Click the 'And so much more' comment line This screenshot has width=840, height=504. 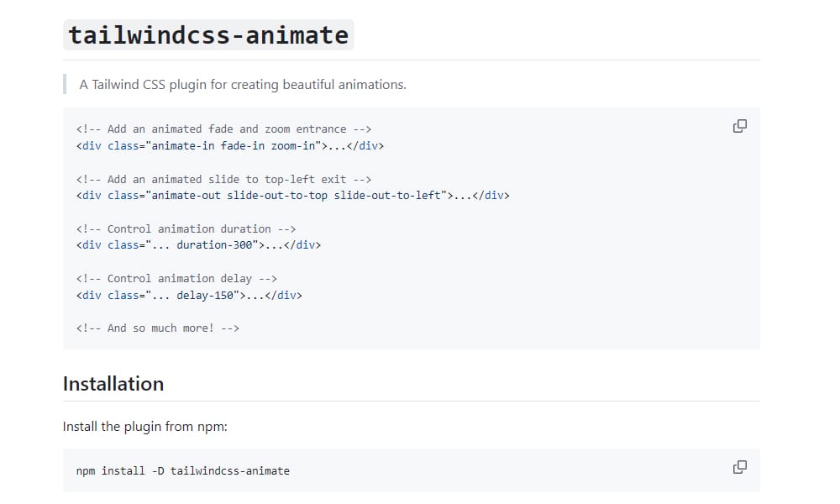click(x=158, y=328)
